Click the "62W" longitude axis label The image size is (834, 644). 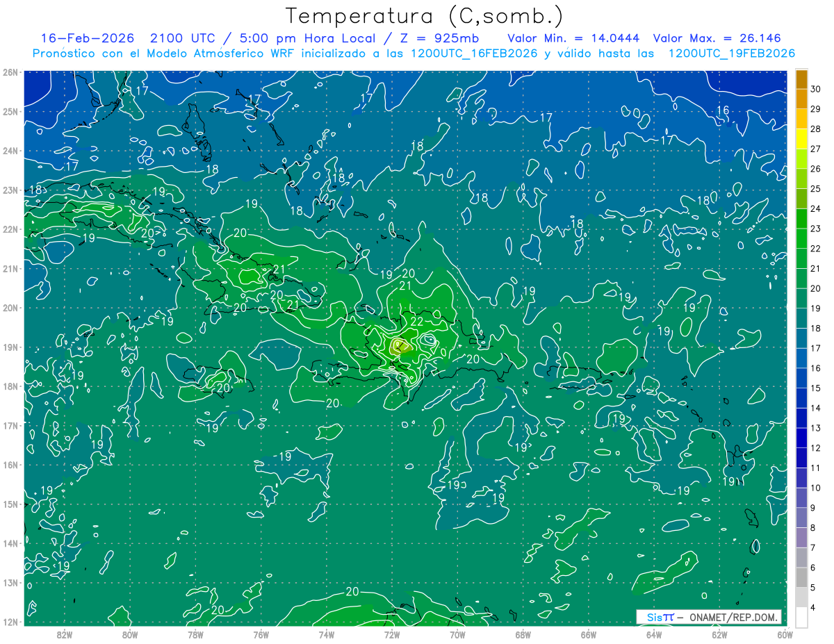click(x=719, y=634)
